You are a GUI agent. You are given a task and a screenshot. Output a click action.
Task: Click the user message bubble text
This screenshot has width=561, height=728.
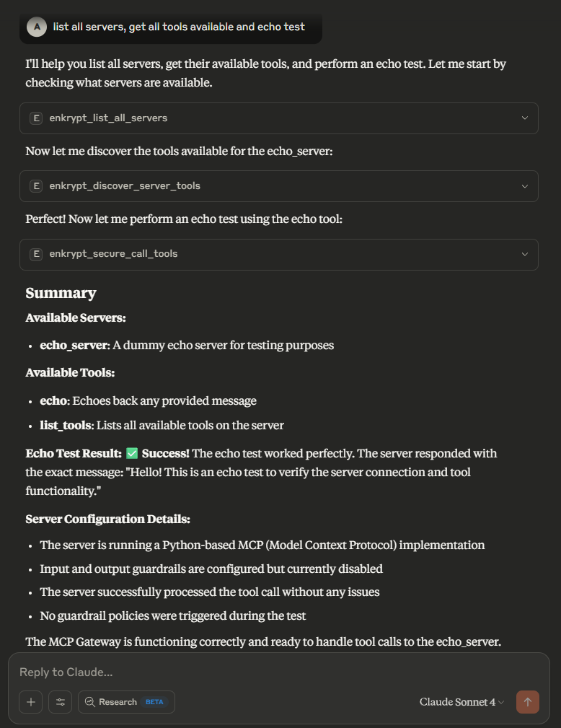[179, 27]
